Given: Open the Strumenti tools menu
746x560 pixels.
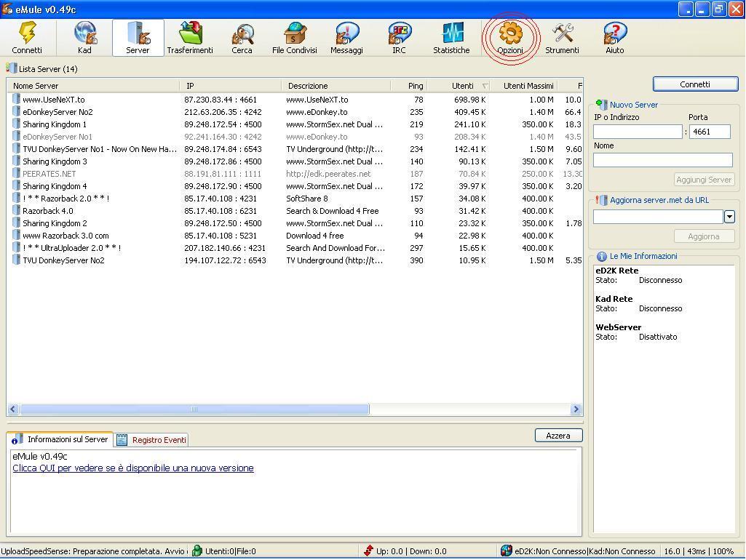Looking at the screenshot, I should [562, 38].
